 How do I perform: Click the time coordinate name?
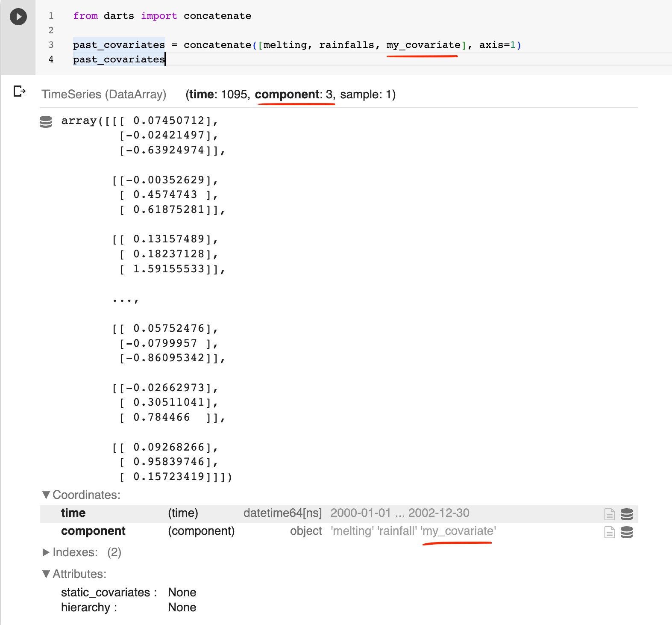(x=73, y=513)
